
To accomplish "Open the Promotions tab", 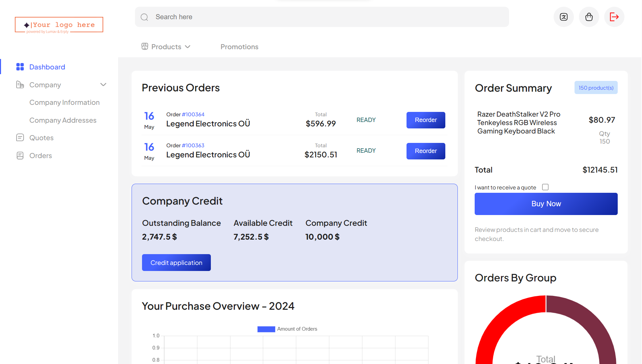I will (x=239, y=47).
